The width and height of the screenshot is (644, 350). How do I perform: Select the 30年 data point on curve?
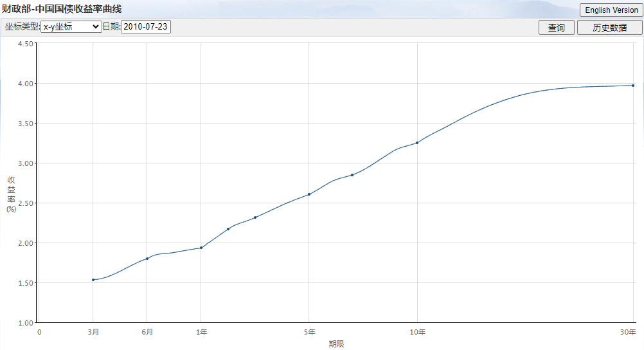click(x=633, y=86)
